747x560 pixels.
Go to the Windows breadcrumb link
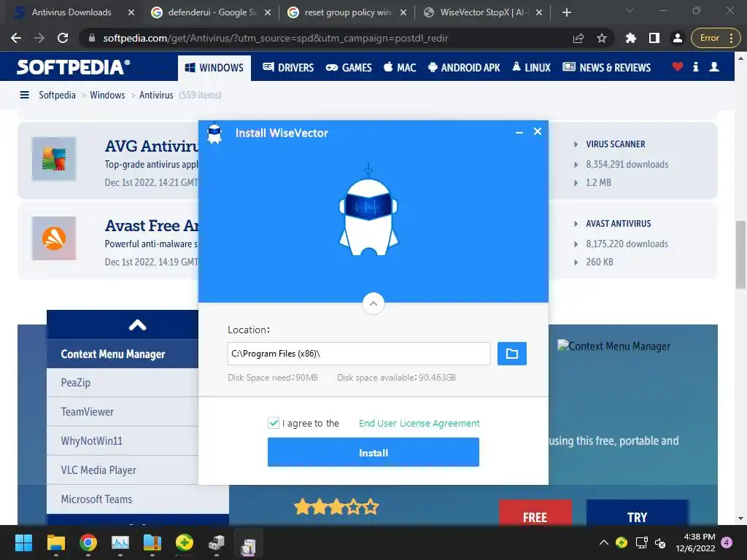pos(107,96)
